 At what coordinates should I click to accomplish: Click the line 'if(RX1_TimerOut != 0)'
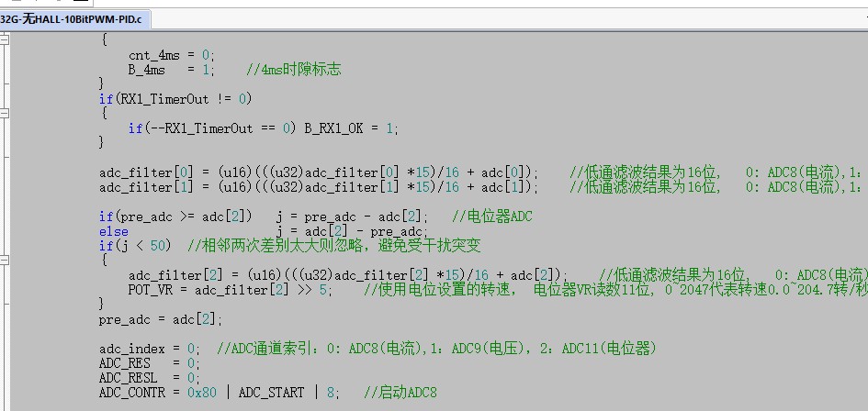click(x=175, y=99)
